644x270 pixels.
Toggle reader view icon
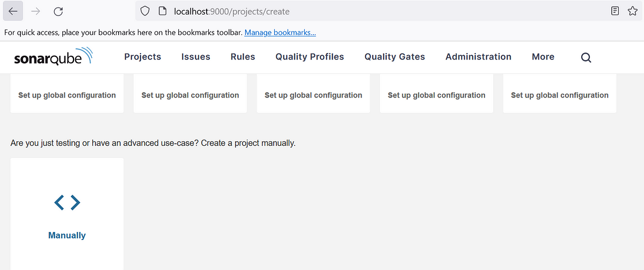[615, 11]
